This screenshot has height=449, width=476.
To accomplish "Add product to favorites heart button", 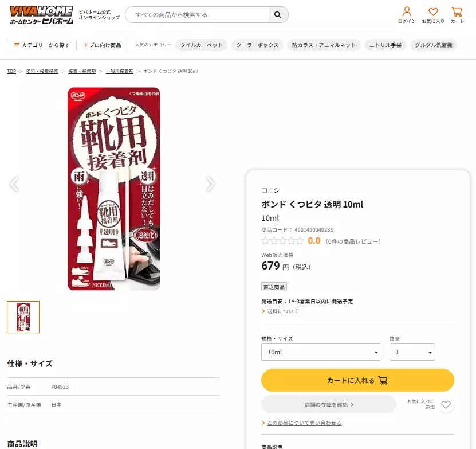I will point(446,404).
